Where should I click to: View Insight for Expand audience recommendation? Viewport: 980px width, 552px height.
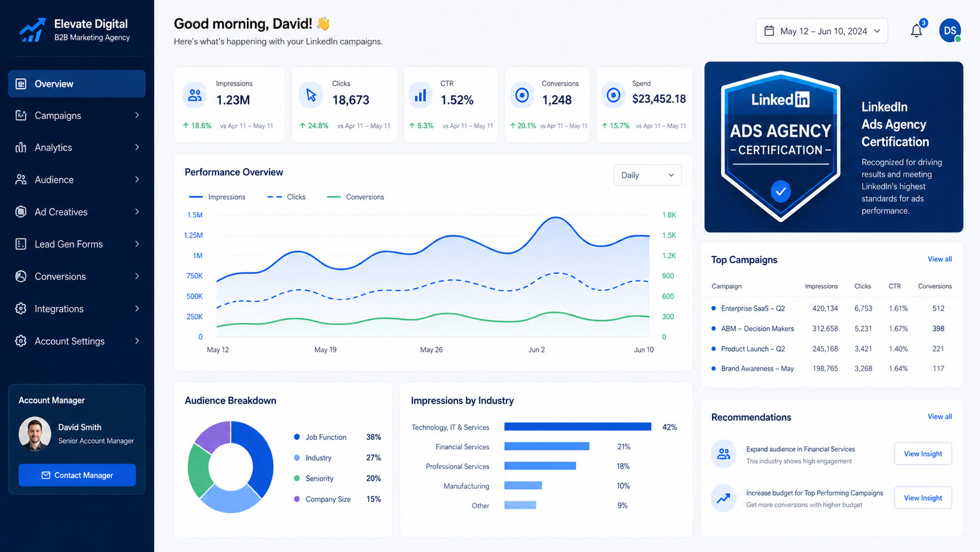coord(923,454)
